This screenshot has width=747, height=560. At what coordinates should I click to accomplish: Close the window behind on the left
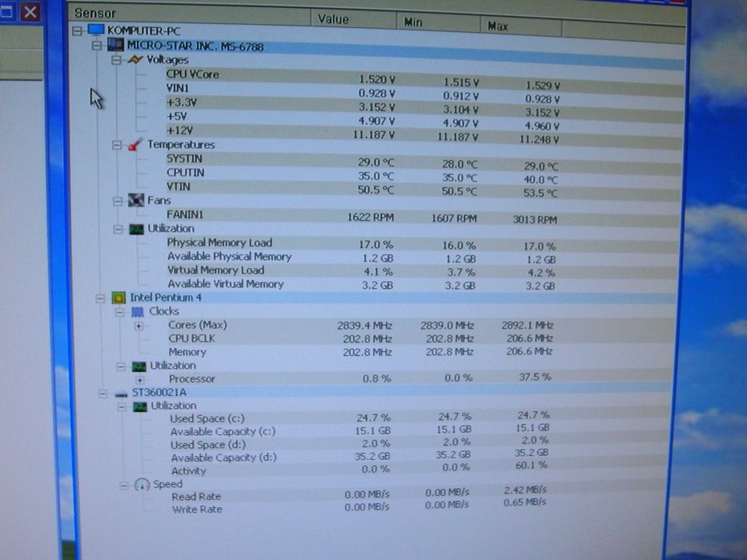point(30,11)
